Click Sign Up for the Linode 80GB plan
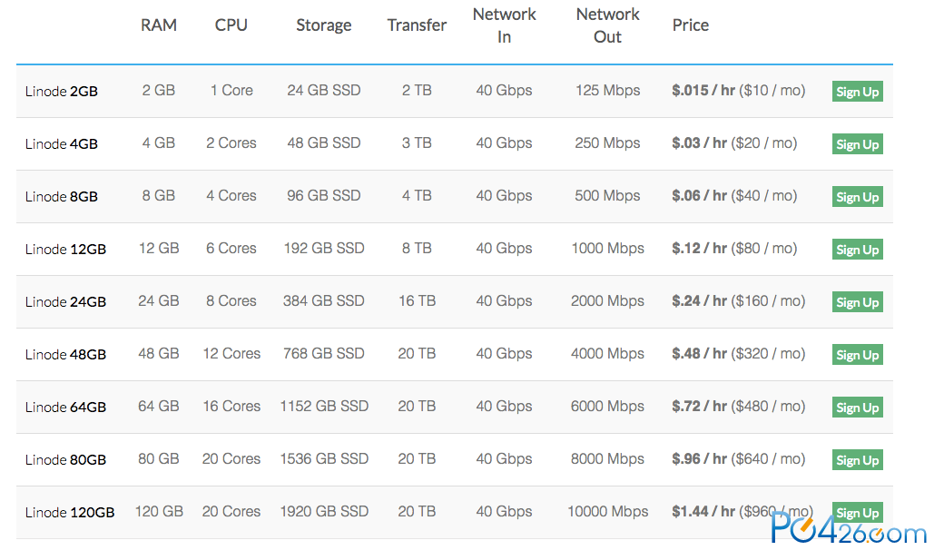Viewport: 944px width, 560px height. point(857,460)
